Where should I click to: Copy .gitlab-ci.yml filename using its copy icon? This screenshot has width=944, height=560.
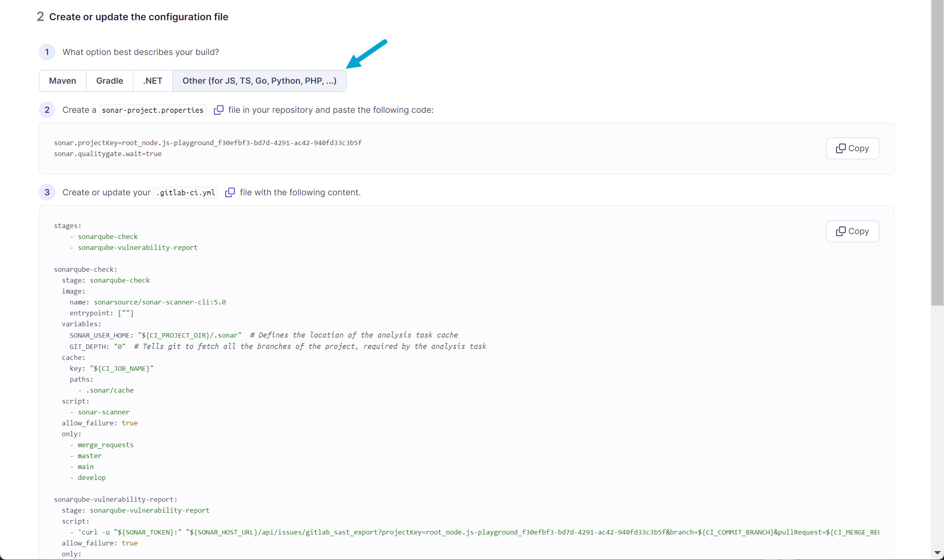coord(230,192)
